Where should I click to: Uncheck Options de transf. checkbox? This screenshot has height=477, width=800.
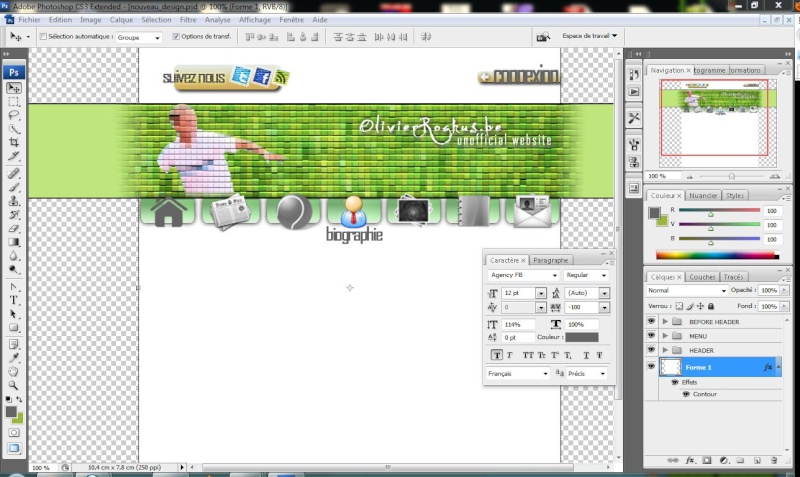click(176, 37)
